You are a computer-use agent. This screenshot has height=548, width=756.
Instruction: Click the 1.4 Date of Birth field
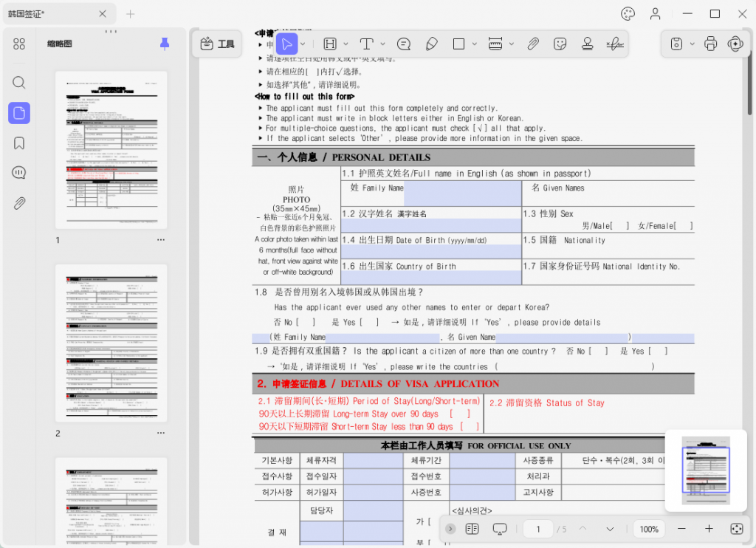click(x=431, y=251)
